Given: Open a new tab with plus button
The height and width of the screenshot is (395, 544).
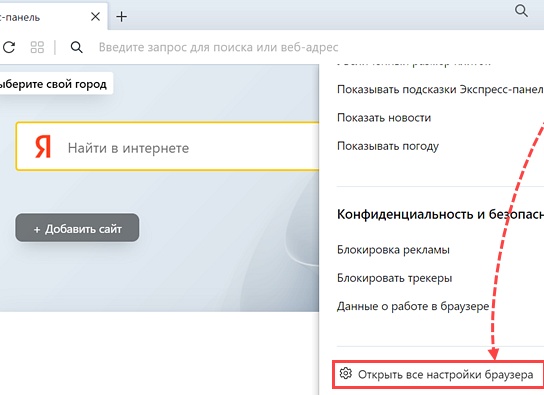Looking at the screenshot, I should tap(121, 17).
